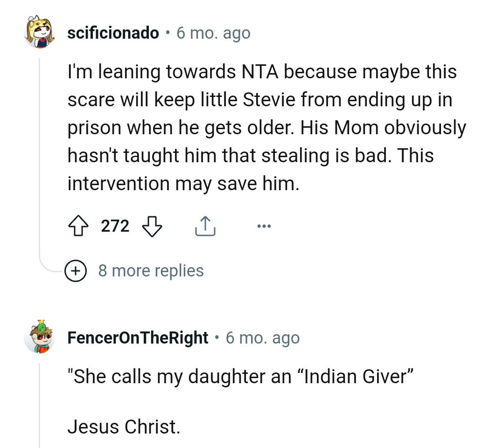Screen dimensions: 504x448
Task: Open FencerOnTheRight's user profile
Action: pos(138,338)
